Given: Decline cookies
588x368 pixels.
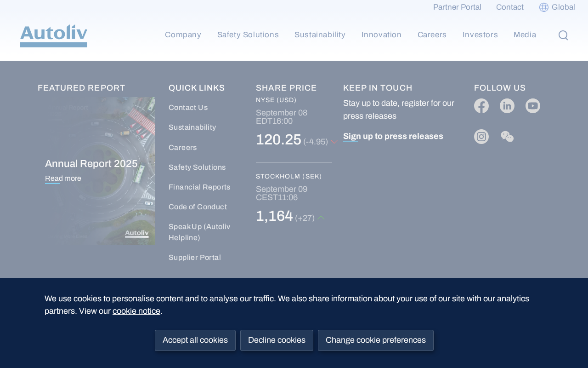Looking at the screenshot, I should (x=277, y=340).
